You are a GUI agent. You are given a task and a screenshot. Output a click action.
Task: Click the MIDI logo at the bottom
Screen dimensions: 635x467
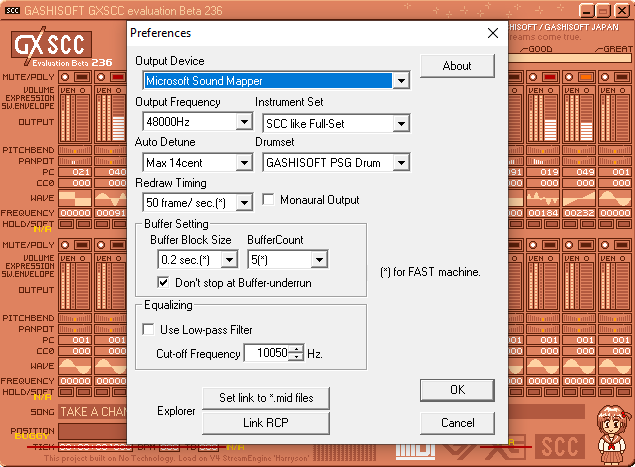click(415, 451)
